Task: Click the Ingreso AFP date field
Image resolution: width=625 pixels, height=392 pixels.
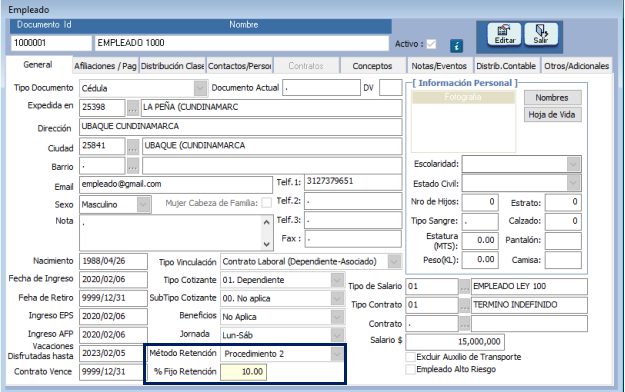Action: (x=113, y=335)
